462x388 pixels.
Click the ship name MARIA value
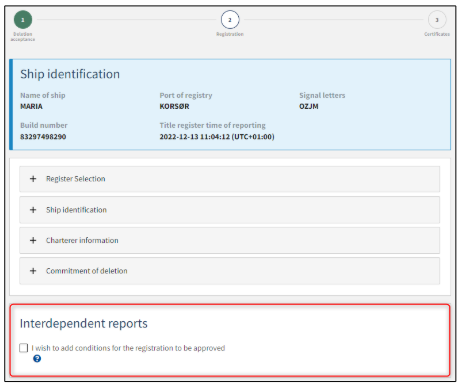tap(31, 106)
